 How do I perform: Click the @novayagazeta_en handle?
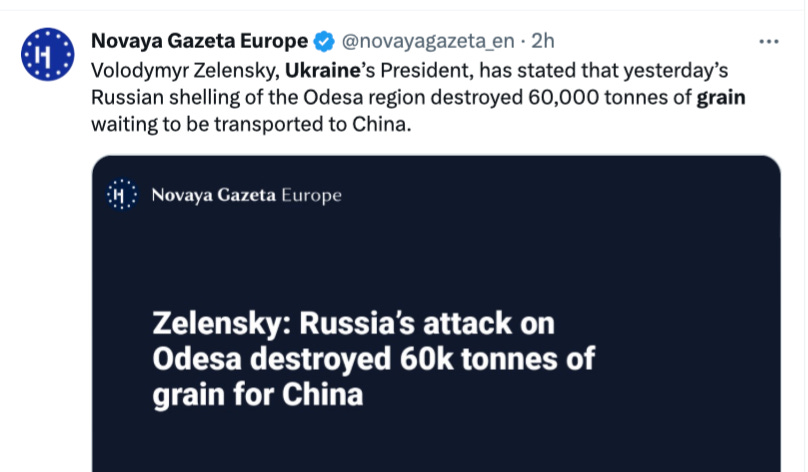[428, 42]
